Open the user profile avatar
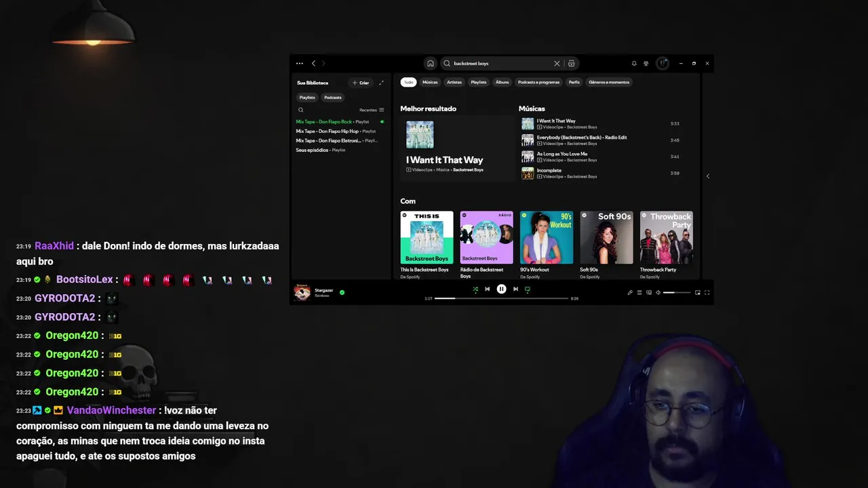Viewport: 868px width, 488px height. coord(663,63)
